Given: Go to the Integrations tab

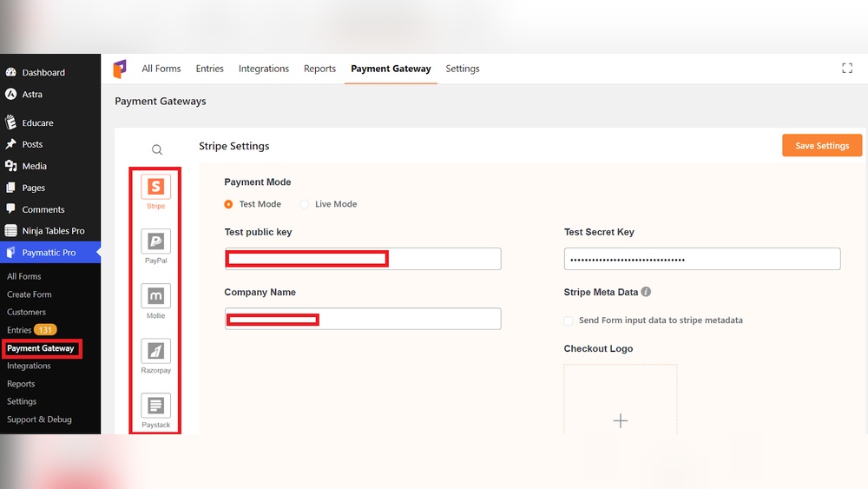Looking at the screenshot, I should point(264,69).
